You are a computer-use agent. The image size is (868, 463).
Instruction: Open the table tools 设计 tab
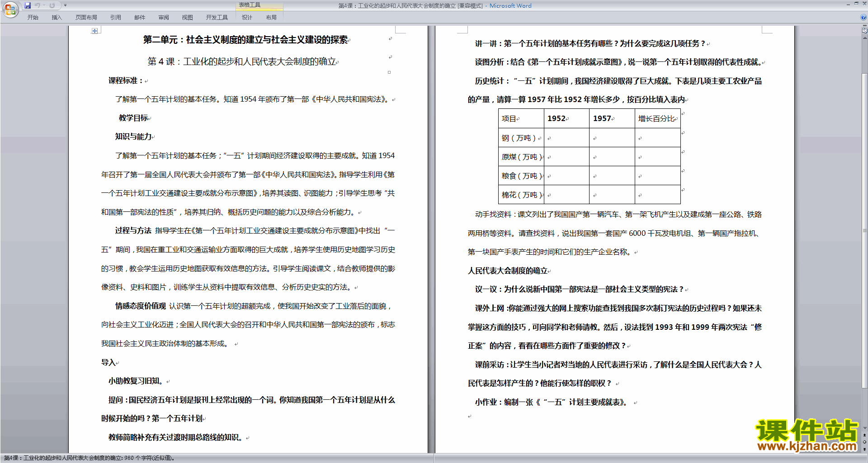tap(247, 17)
